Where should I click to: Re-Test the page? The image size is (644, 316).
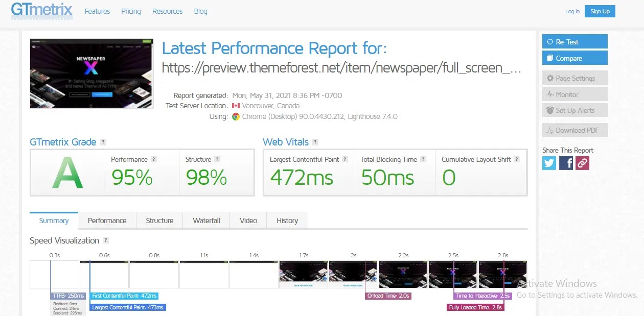coord(575,42)
